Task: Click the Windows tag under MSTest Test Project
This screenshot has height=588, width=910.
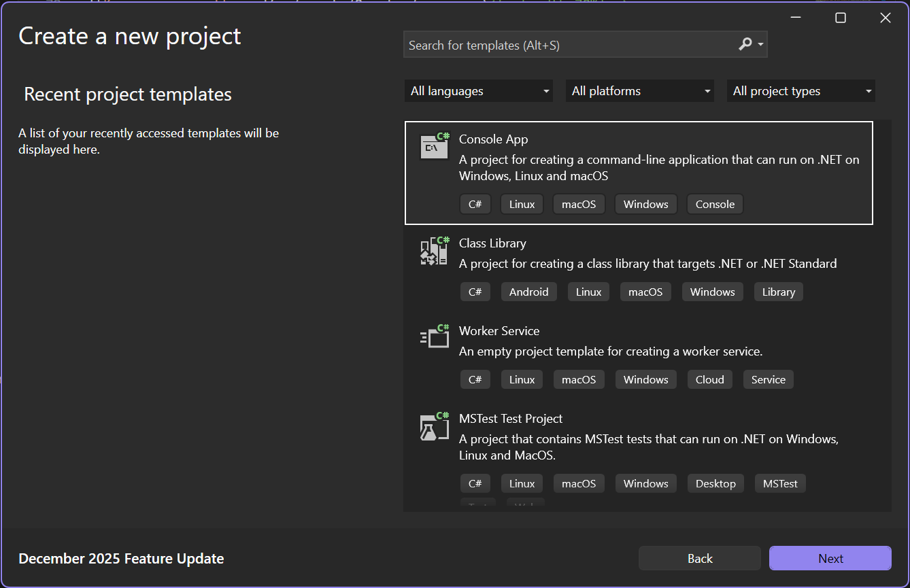Action: click(x=646, y=483)
